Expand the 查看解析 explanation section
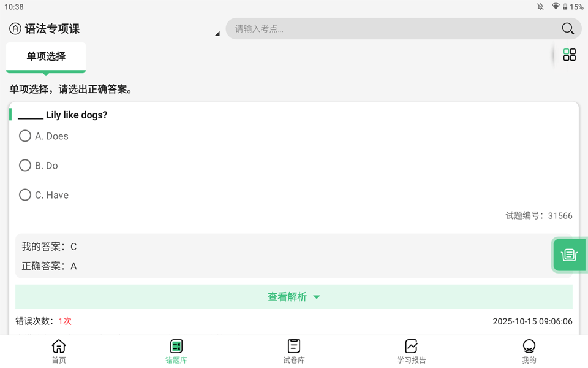 pos(294,297)
